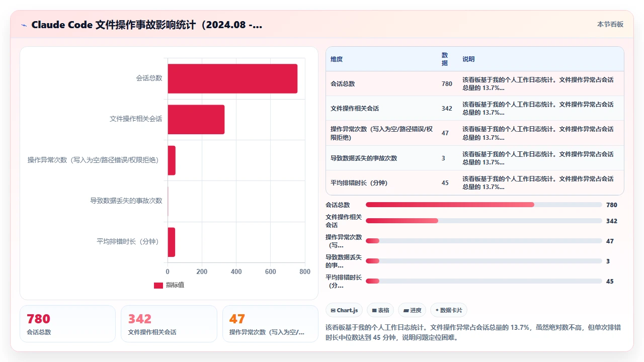Screen dimensions: 644x362
Task: Click chart axis label 会话总数
Action: click(149, 78)
